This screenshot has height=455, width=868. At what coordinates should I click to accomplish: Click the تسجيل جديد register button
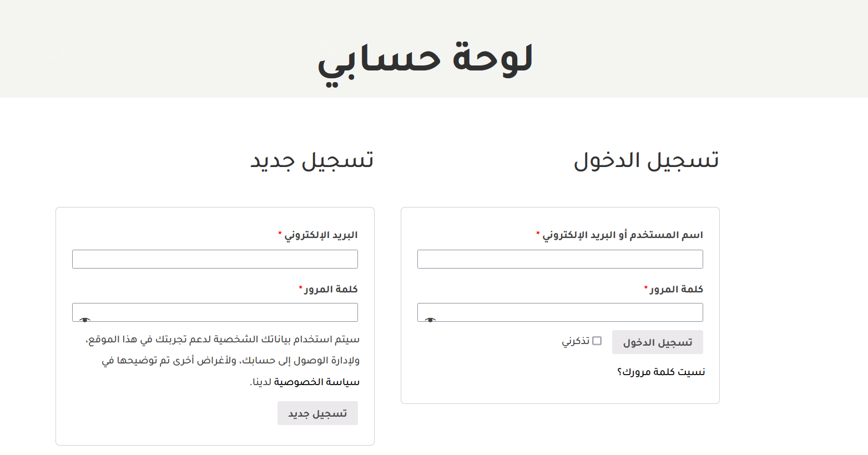pyautogui.click(x=317, y=413)
